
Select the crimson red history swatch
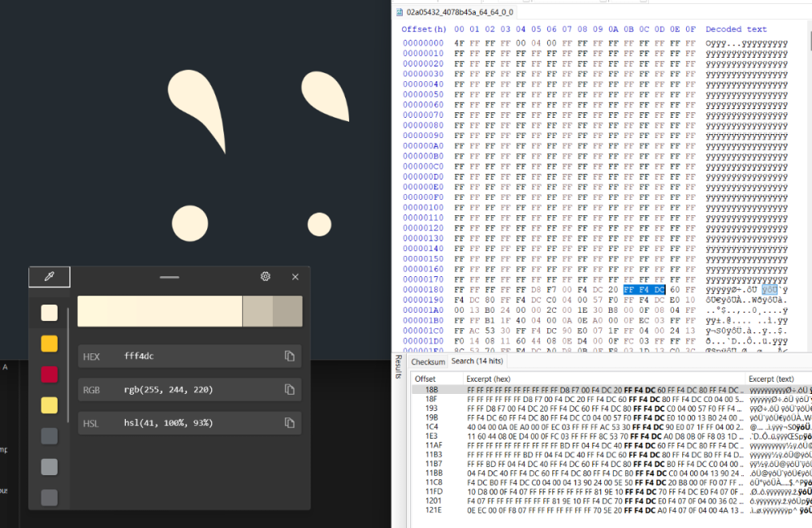[50, 374]
